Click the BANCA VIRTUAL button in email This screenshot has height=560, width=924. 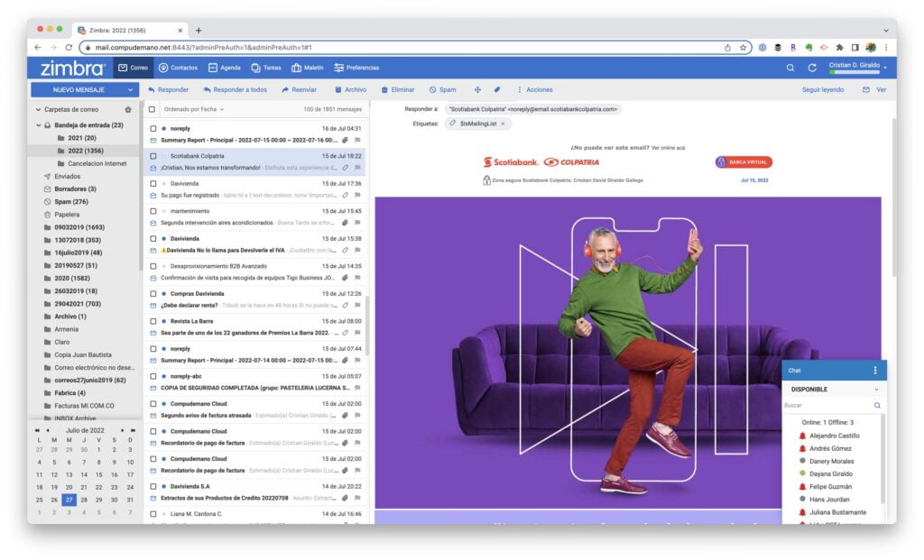(744, 162)
